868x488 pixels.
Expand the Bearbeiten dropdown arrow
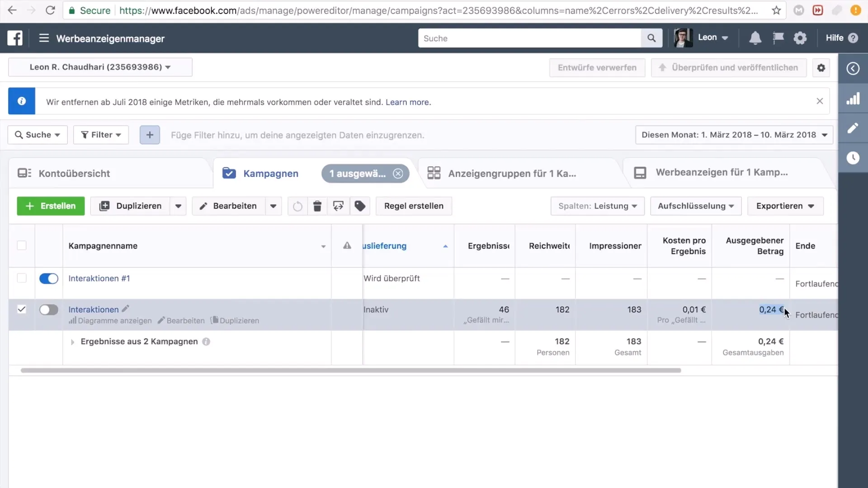click(x=273, y=206)
